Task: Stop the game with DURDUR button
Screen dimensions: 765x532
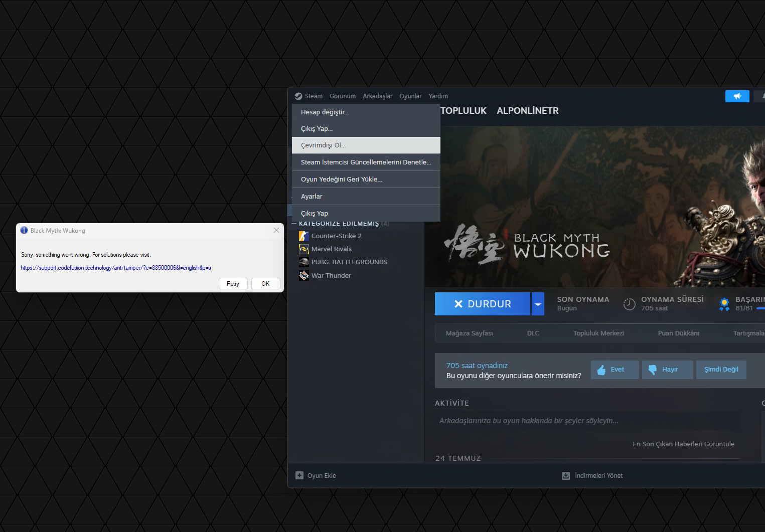Action: click(483, 304)
